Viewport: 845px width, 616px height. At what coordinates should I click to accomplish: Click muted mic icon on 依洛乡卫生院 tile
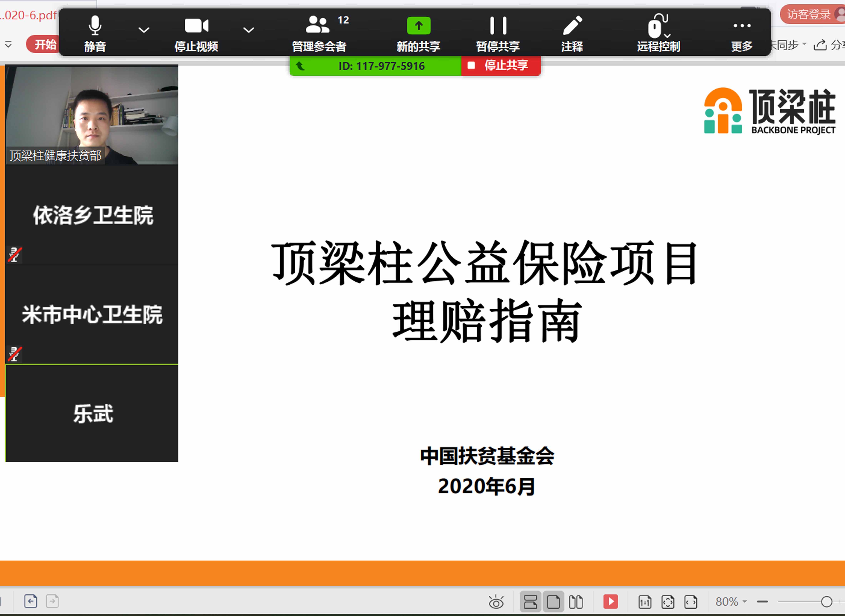[15, 255]
